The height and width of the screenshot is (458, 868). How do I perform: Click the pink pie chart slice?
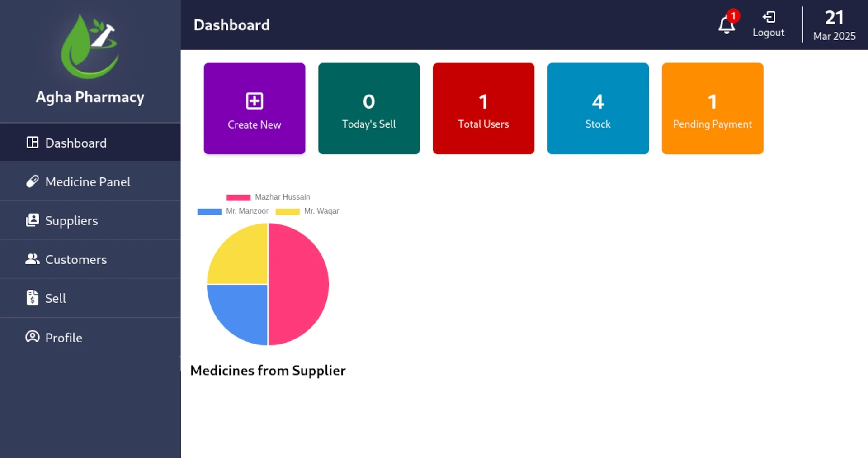299,284
